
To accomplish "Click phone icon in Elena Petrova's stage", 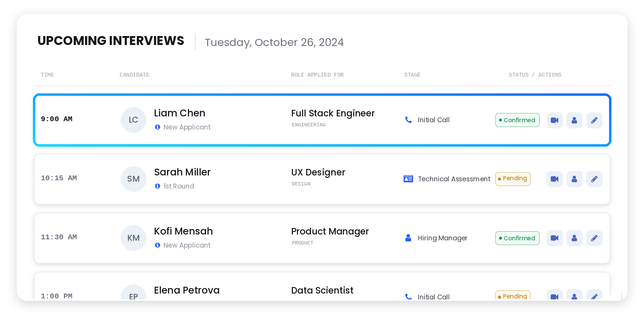I will click(408, 297).
